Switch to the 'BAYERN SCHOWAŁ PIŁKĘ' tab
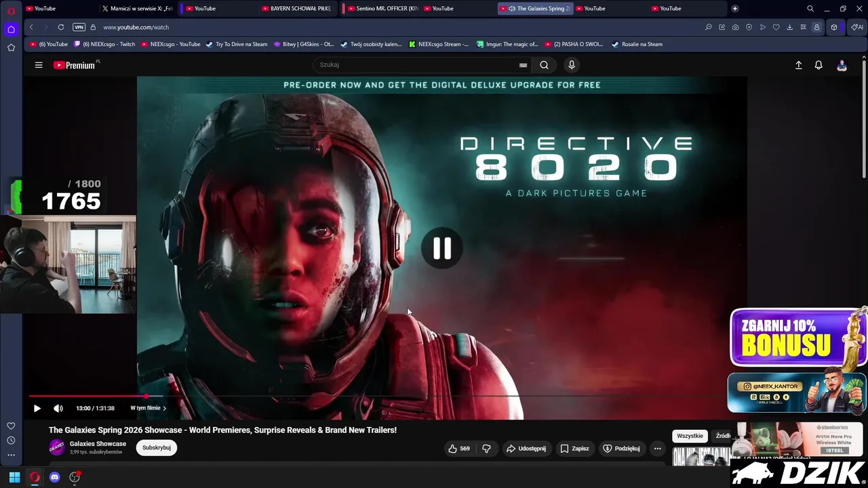868x488 pixels. (297, 9)
